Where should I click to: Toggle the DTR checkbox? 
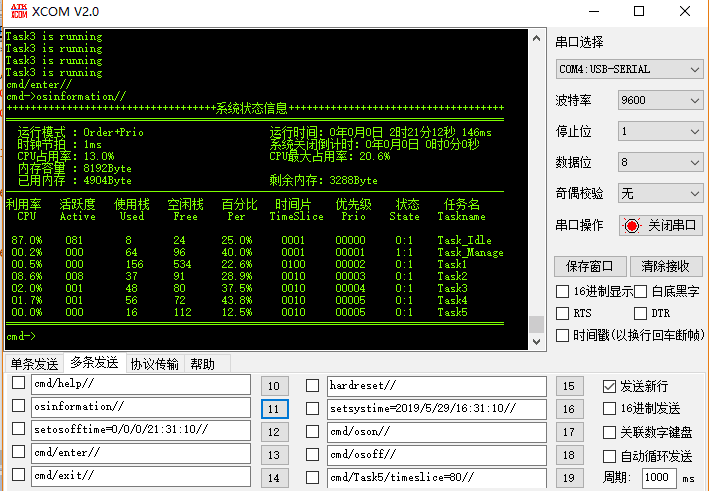640,313
